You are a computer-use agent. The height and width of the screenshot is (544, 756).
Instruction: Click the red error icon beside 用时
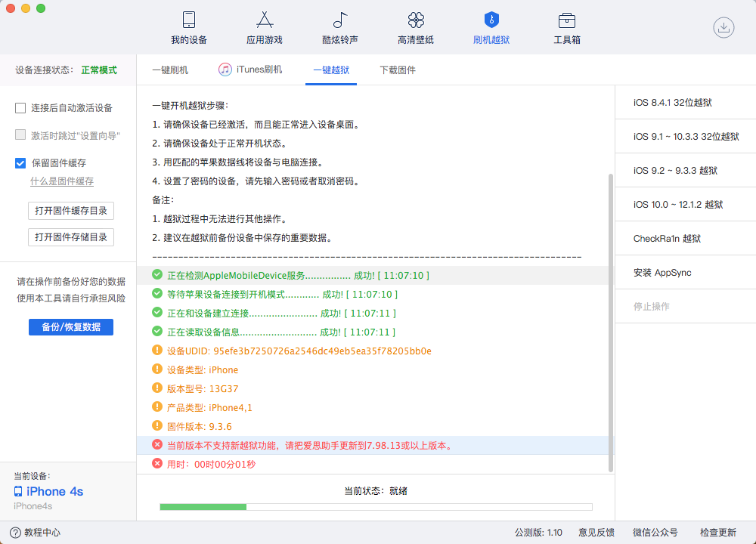click(x=157, y=463)
